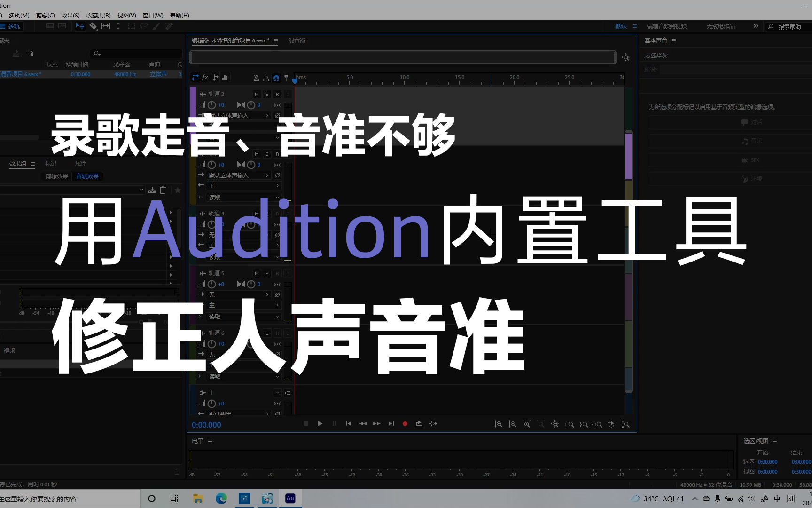Open the 多轨(M) menu
Image resolution: width=812 pixels, height=508 pixels.
point(19,16)
